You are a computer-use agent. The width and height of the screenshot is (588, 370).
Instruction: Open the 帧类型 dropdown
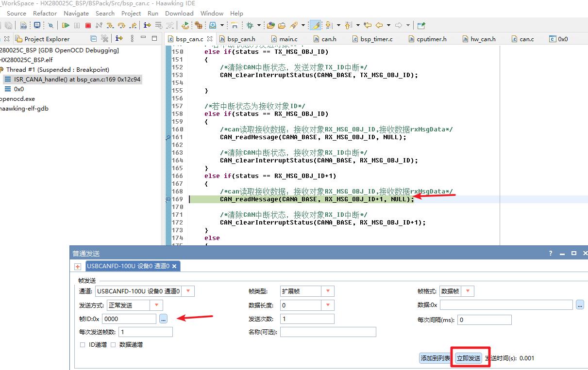[x=328, y=291]
